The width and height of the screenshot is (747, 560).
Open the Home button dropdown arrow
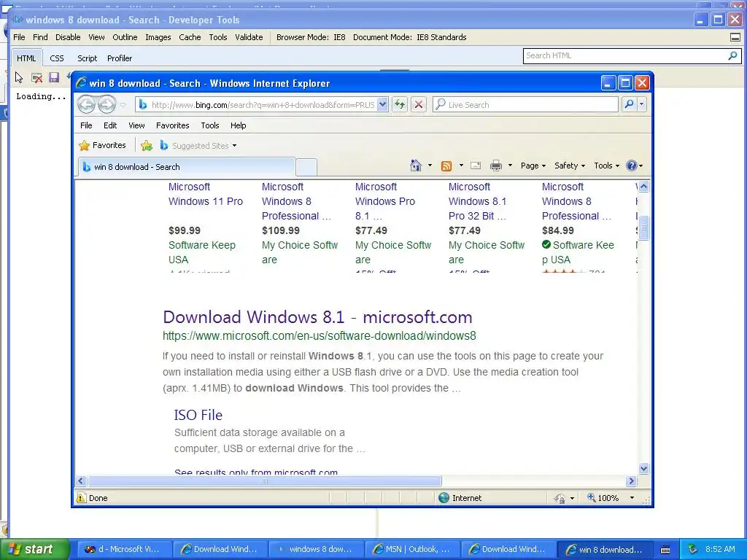[430, 166]
